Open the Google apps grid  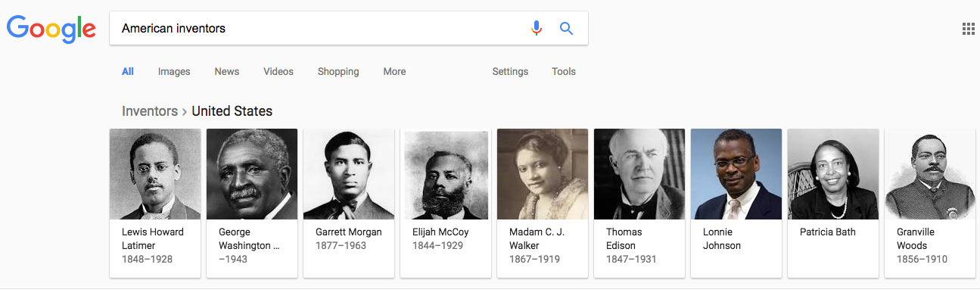click(968, 29)
